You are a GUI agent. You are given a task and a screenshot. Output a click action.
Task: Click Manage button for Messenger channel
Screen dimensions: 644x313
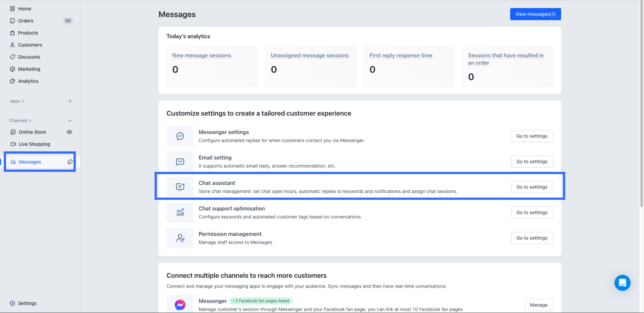[538, 305]
